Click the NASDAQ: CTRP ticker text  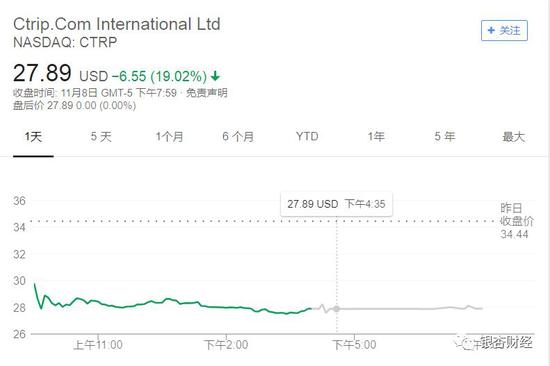[x=65, y=42]
